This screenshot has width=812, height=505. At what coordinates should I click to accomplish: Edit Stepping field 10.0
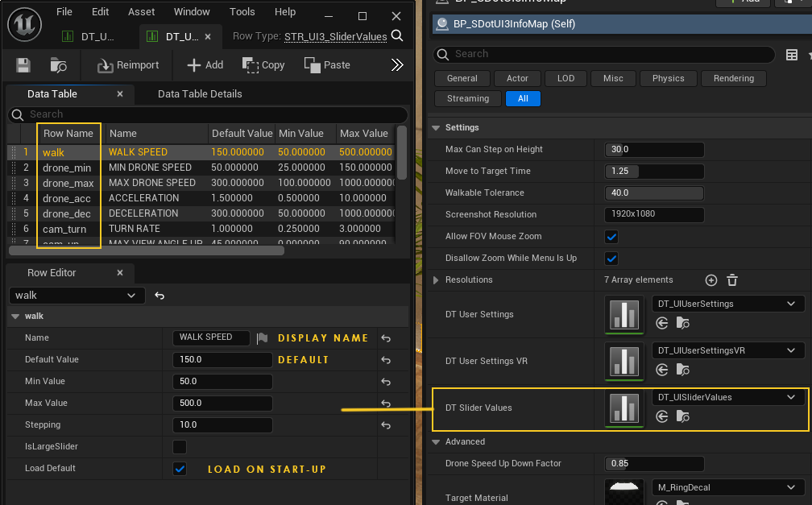222,424
